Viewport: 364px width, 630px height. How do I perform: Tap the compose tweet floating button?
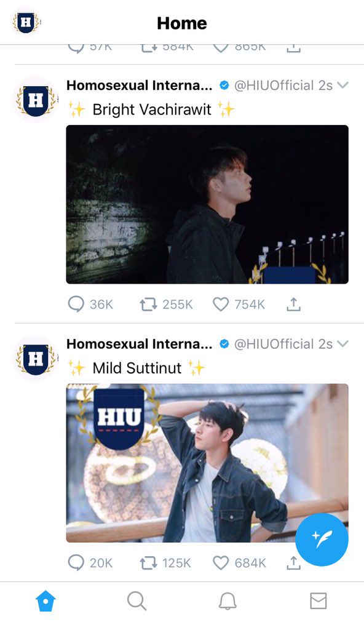click(322, 539)
